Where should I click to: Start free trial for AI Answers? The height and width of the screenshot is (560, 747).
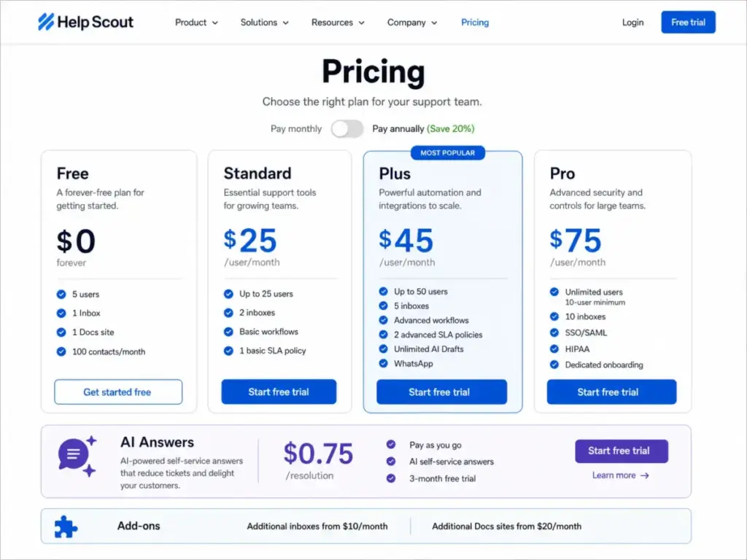tap(622, 451)
